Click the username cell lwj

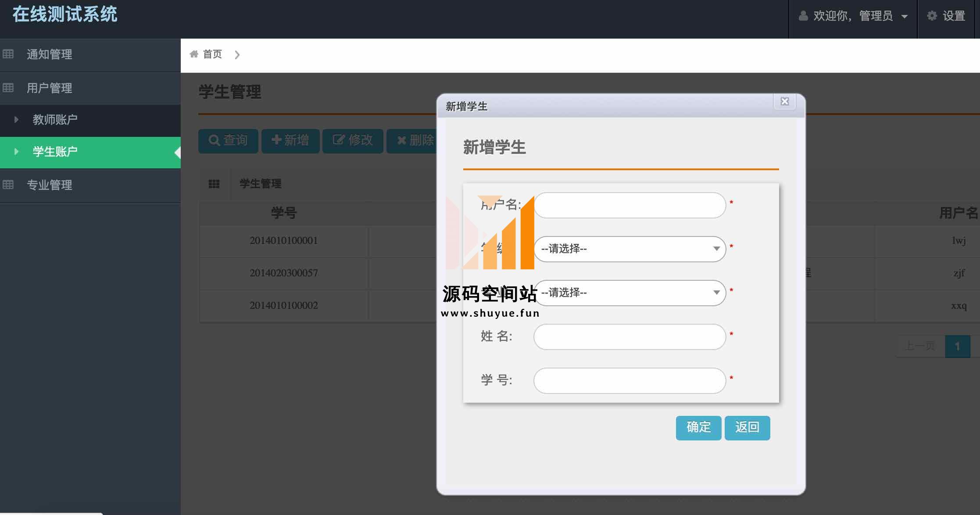[959, 240]
